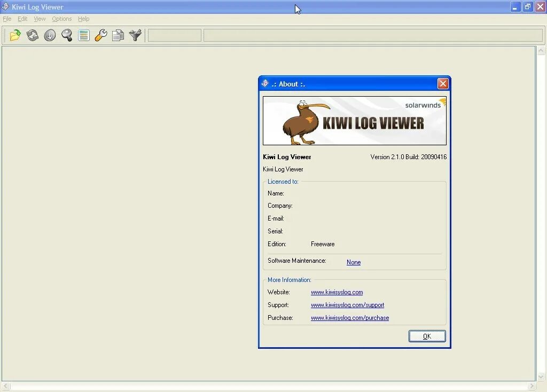The width and height of the screenshot is (547, 392).
Task: Restore down the Kiwi Log Viewer window
Action: pos(528,6)
